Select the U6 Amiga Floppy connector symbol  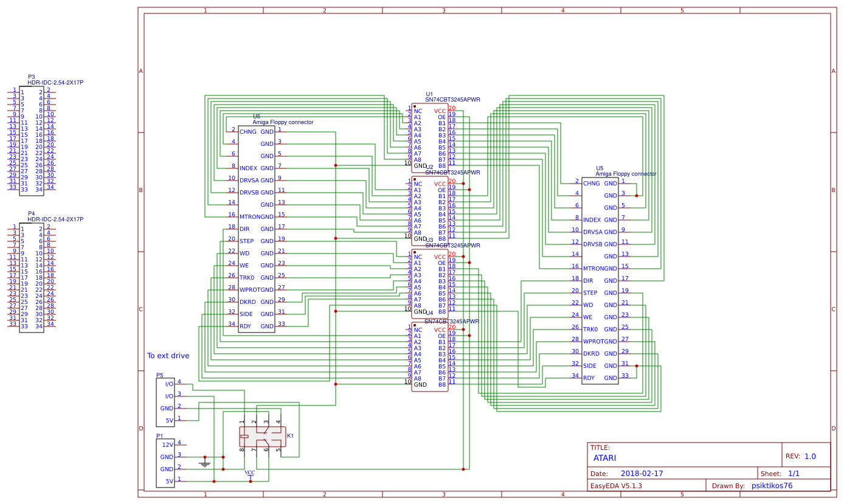[x=255, y=225]
